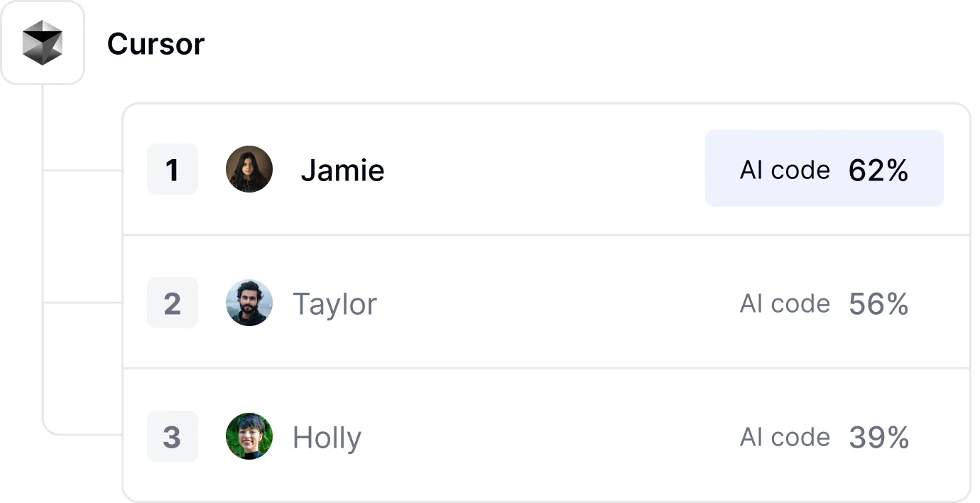Click the rank 3 number badge

172,436
